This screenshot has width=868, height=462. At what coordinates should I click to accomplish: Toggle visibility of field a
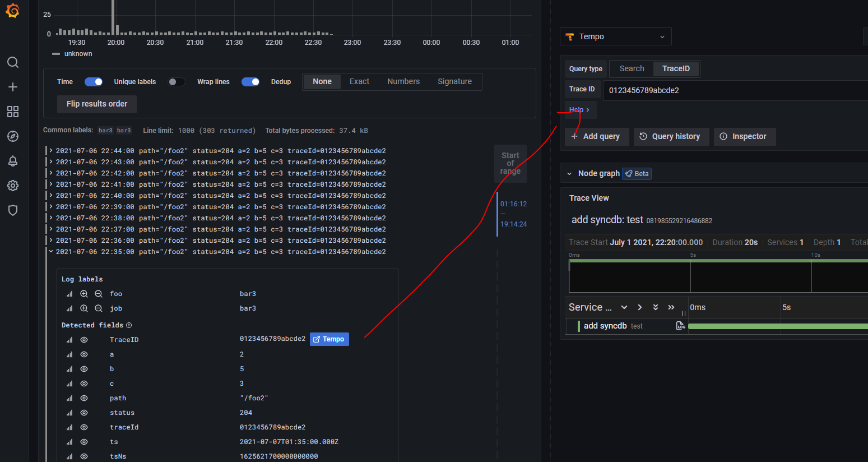(84, 354)
